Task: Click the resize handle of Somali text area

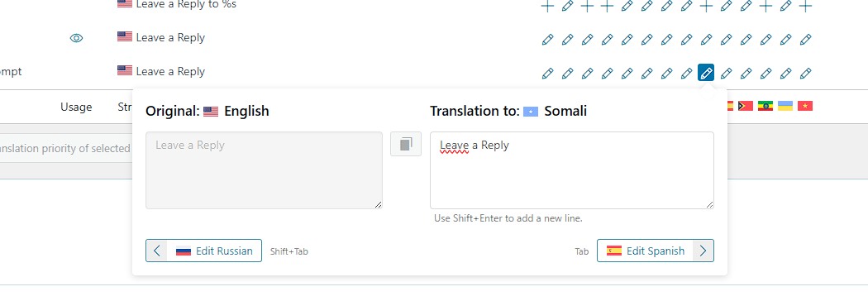Action: (709, 205)
